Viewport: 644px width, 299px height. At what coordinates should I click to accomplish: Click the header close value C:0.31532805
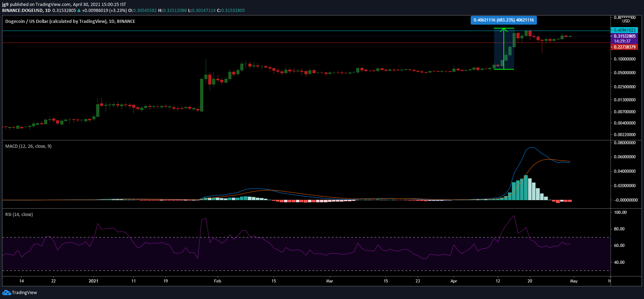point(231,10)
